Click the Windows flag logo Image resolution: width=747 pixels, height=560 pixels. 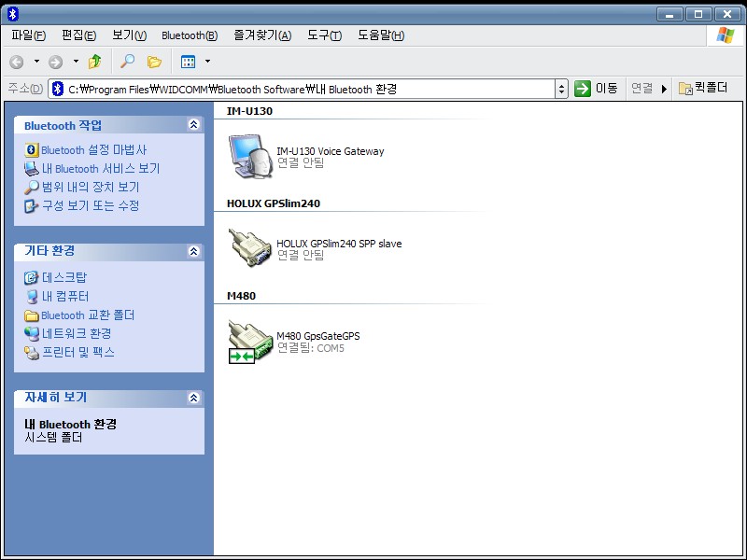(726, 35)
